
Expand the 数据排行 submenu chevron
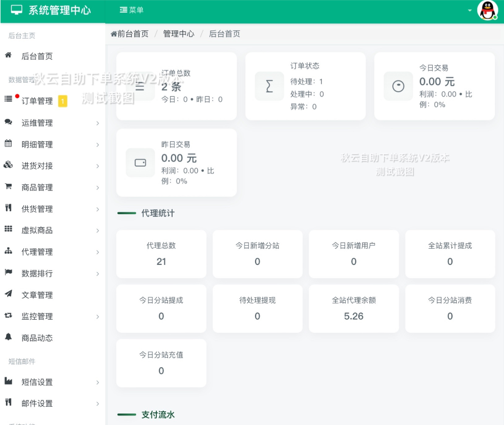[x=98, y=274]
